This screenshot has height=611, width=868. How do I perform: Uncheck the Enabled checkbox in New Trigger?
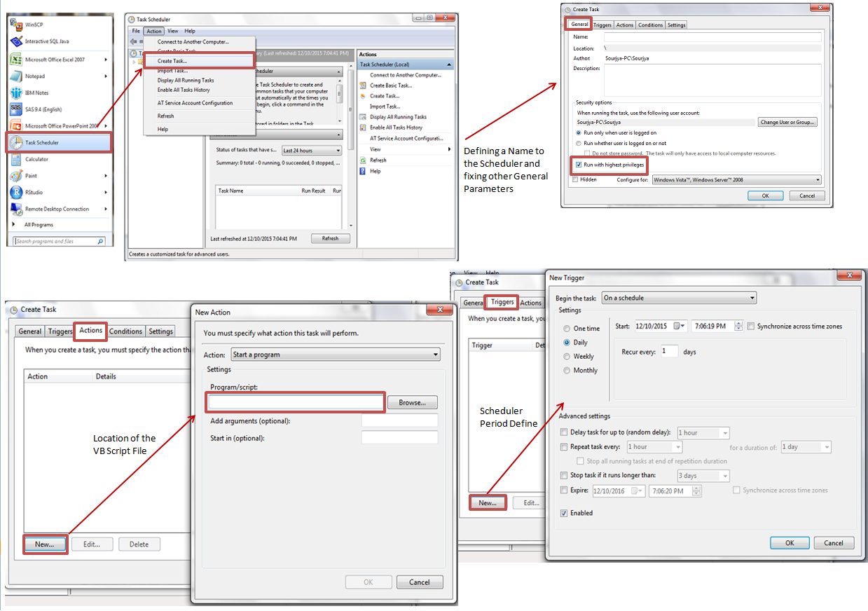[564, 514]
